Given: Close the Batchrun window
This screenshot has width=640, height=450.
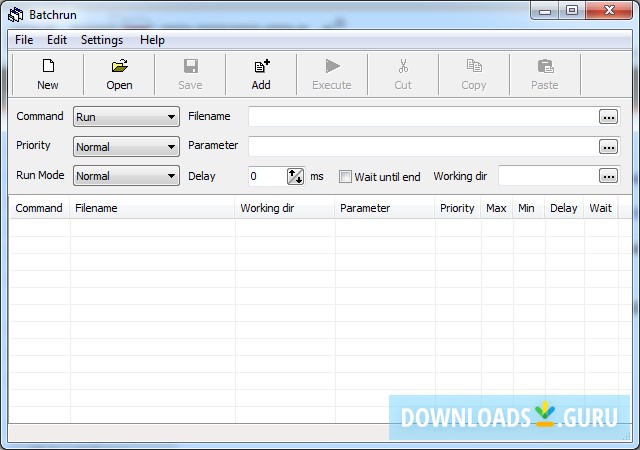Looking at the screenshot, I should tap(609, 11).
